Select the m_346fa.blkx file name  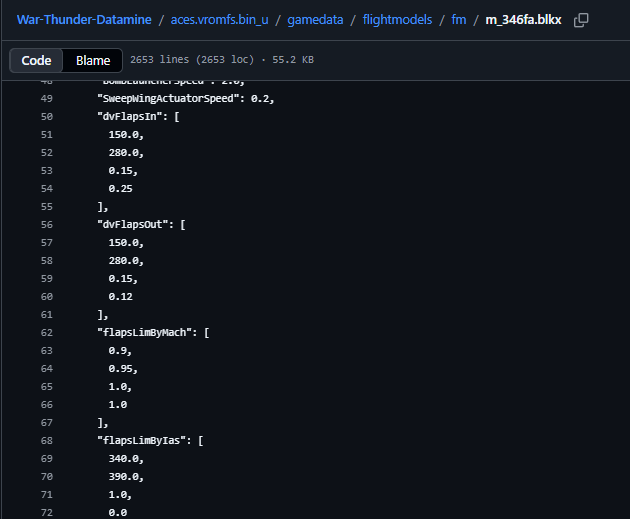[523, 20]
